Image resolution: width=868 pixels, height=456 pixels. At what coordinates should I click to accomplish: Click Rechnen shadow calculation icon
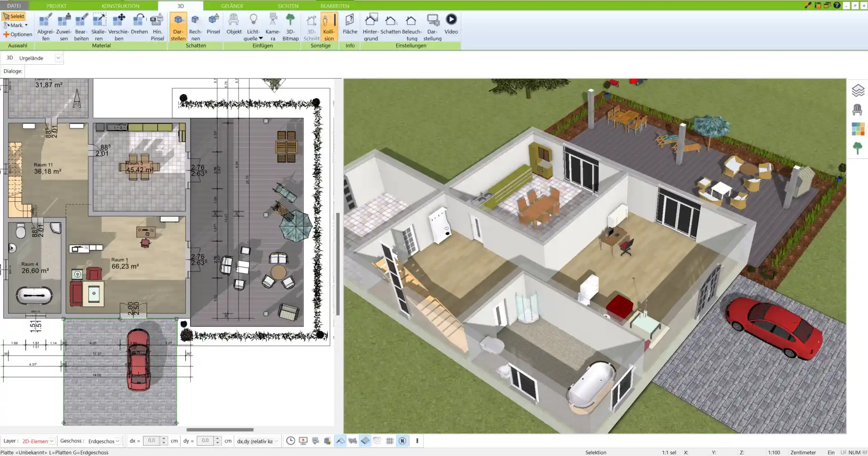[196, 27]
